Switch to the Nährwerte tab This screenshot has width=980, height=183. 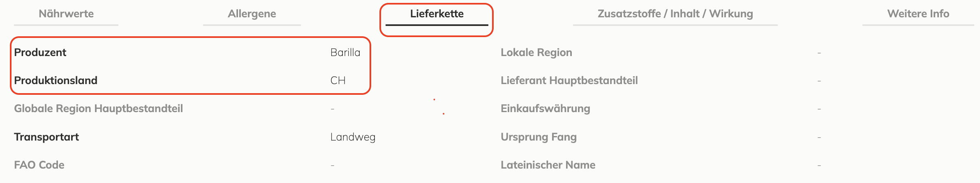point(66,14)
